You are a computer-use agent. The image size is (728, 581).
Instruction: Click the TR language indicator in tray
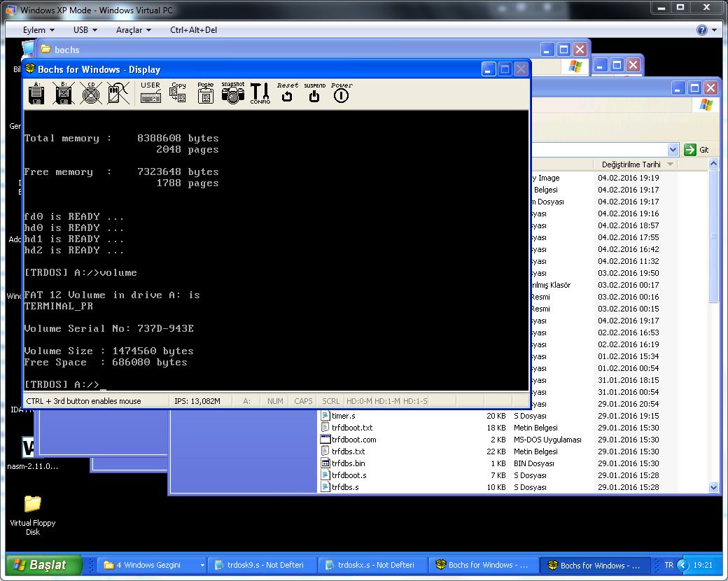point(668,565)
